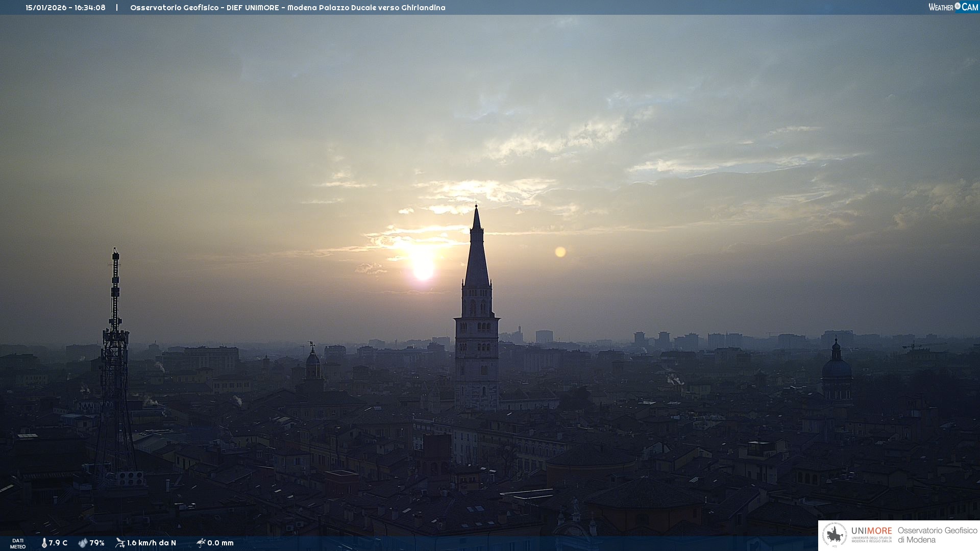Click Osservatorio Geofisico di Modena text
The width and height of the screenshot is (980, 551).
pos(937,535)
